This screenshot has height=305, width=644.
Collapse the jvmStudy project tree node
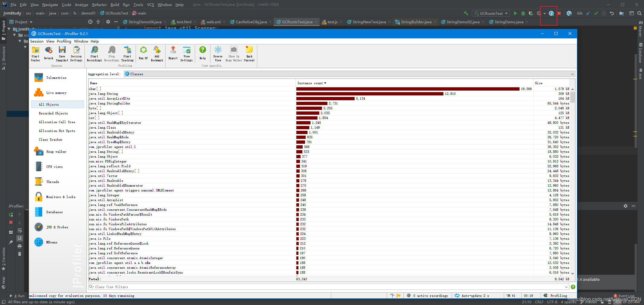(x=9, y=29)
